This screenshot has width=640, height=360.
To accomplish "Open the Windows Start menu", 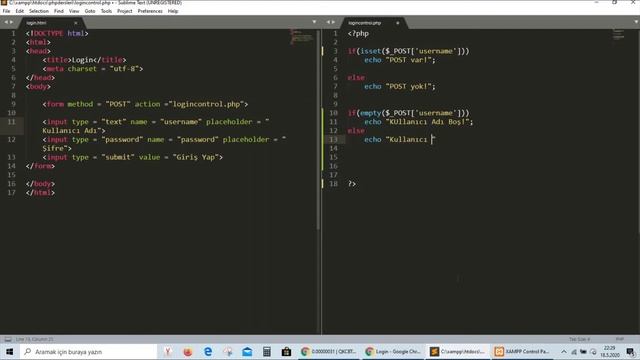I will point(9,351).
